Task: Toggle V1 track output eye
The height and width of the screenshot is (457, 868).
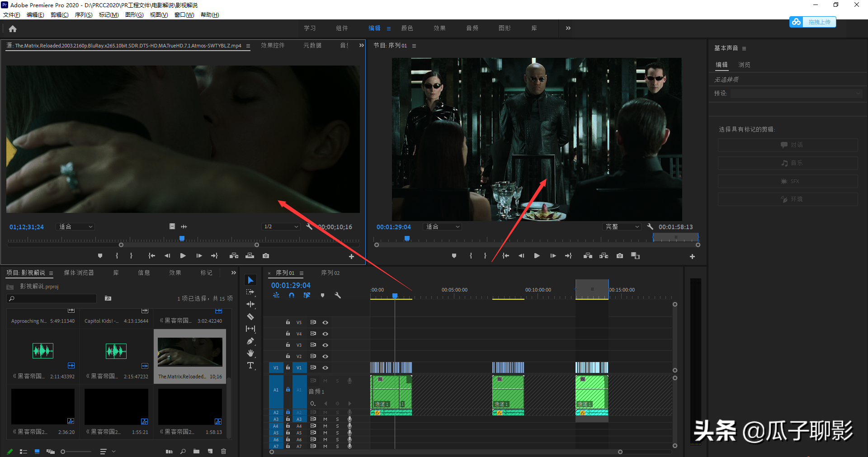Action: tap(325, 367)
